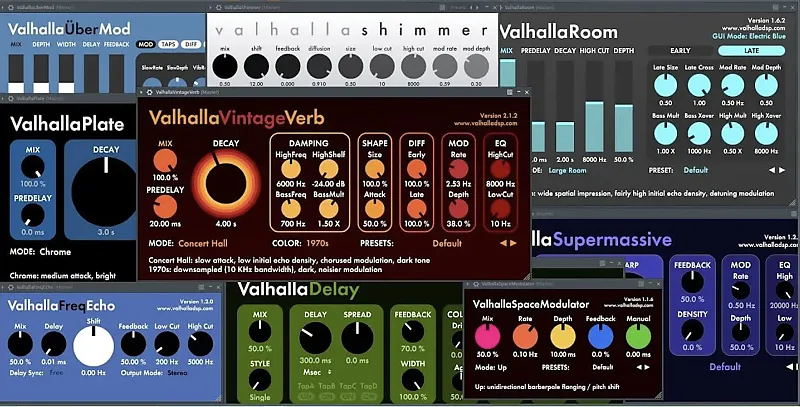Click next preset arrow in ValhallaShimmer title bar
The height and width of the screenshot is (407, 800).
(479, 8)
